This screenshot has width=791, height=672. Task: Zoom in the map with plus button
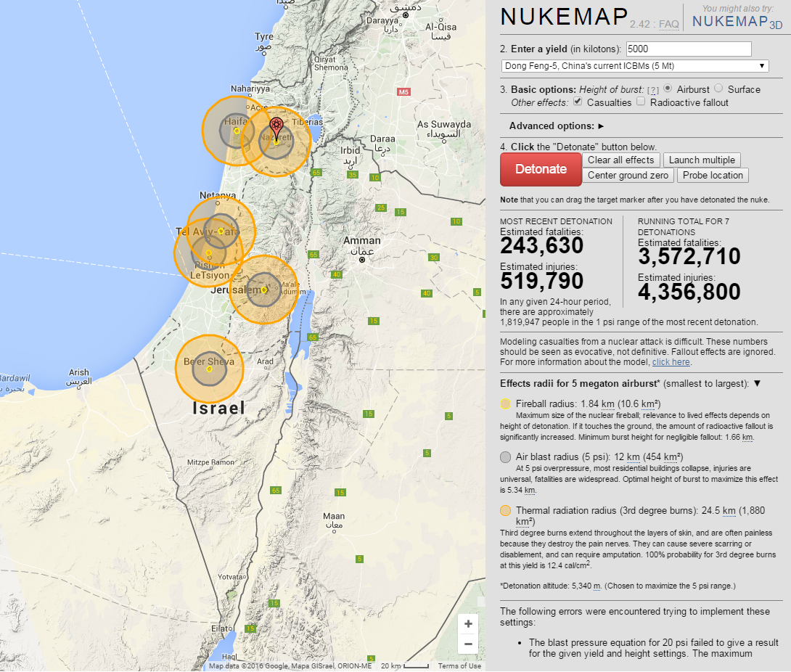[468, 624]
